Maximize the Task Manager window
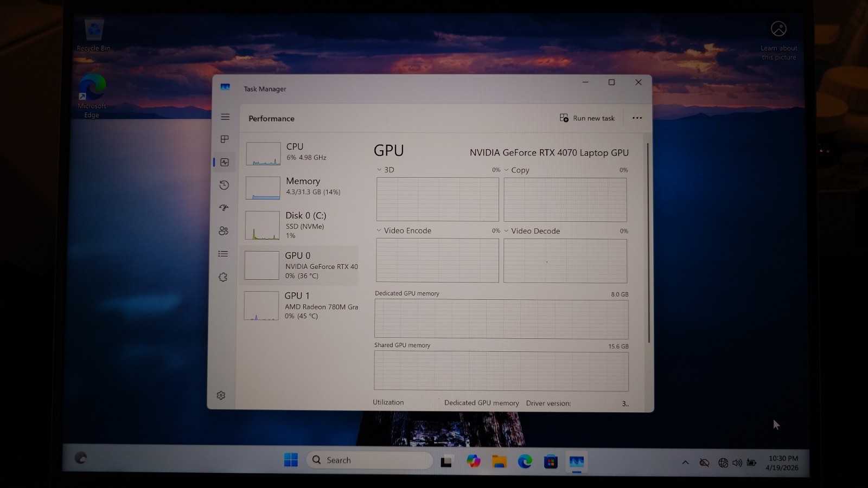The width and height of the screenshot is (868, 488). 611,82
